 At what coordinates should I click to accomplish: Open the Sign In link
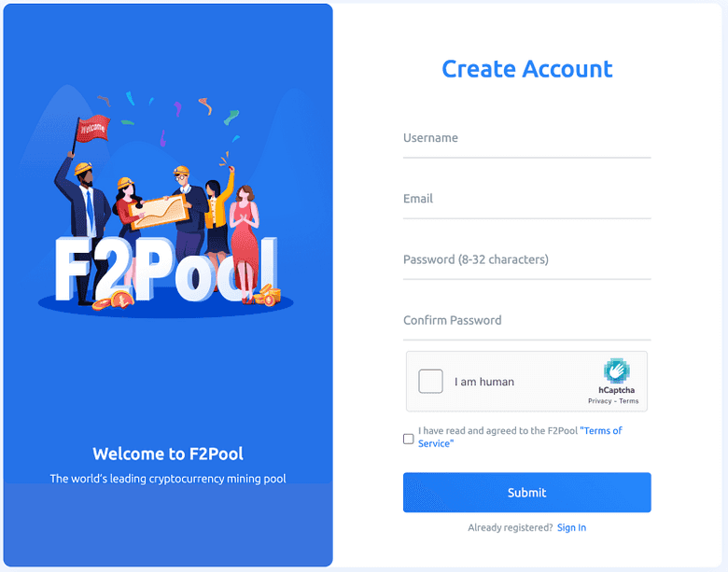click(x=571, y=528)
